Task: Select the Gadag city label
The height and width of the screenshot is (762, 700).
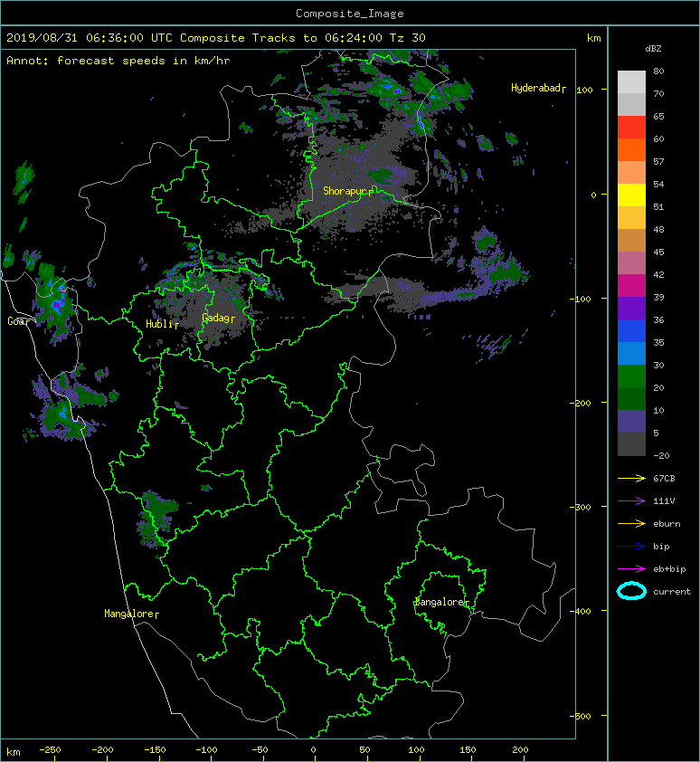Action: point(219,318)
